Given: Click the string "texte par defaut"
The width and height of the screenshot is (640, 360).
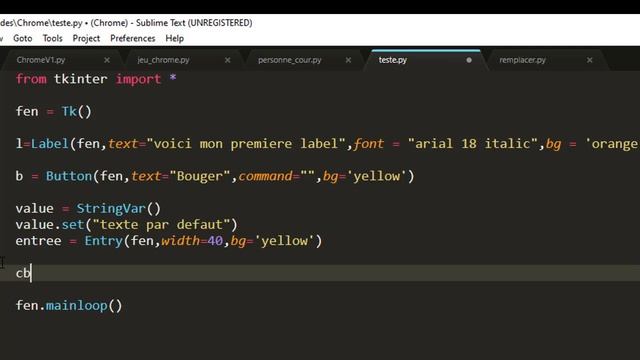Looking at the screenshot, I should pyautogui.click(x=166, y=224).
